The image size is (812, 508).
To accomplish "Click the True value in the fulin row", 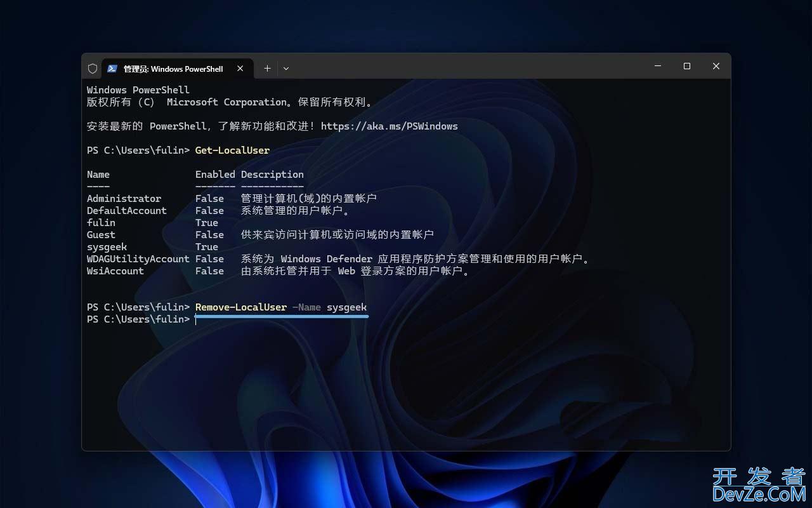I will click(207, 222).
